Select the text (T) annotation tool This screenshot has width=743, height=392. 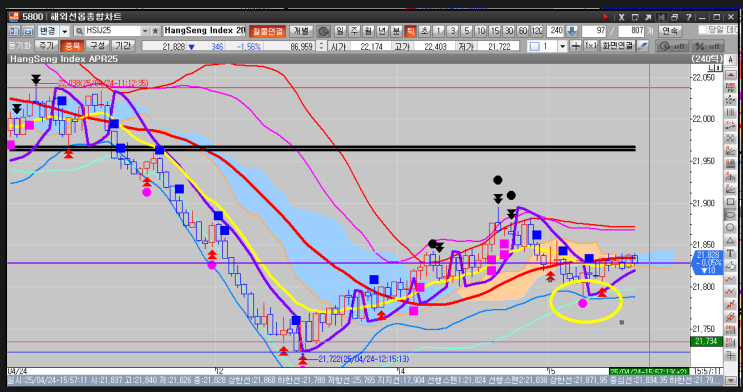(730, 253)
